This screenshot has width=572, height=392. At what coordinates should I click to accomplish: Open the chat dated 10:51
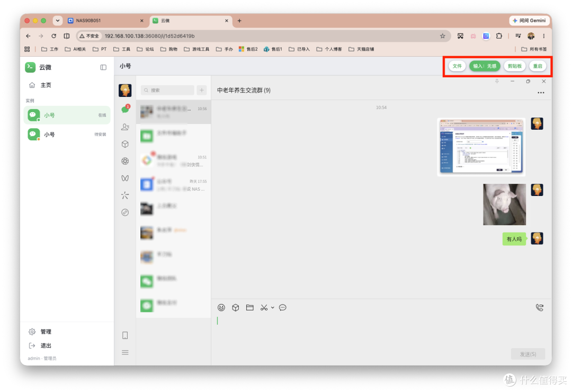click(x=174, y=161)
